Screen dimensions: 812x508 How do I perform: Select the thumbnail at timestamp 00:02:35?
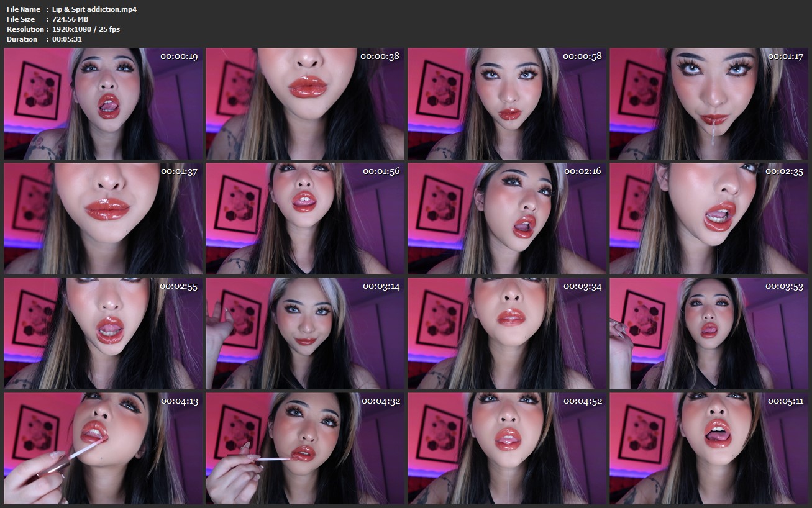click(709, 219)
